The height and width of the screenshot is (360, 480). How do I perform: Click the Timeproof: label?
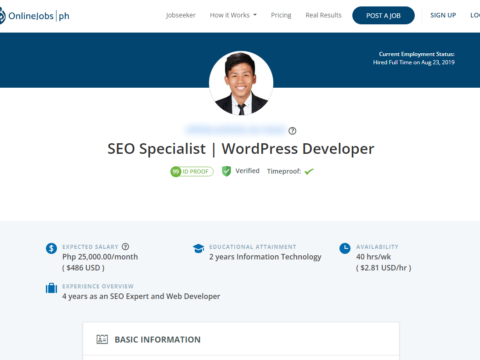click(284, 171)
